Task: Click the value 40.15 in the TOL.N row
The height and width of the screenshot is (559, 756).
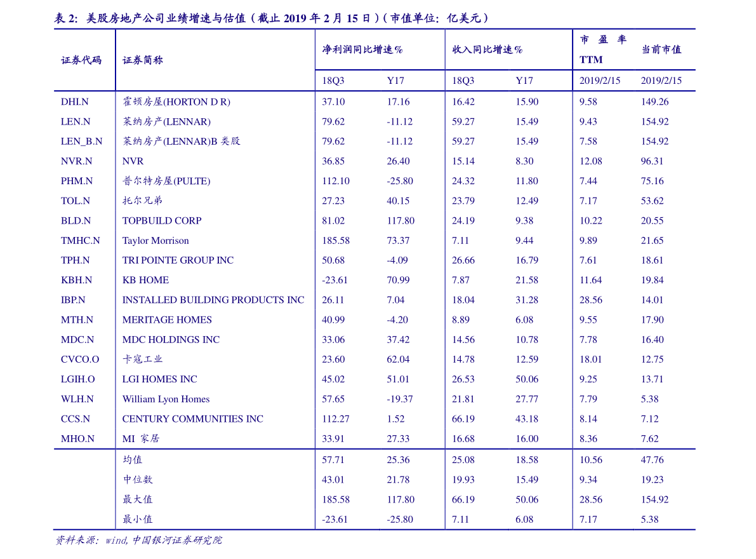Action: (398, 201)
